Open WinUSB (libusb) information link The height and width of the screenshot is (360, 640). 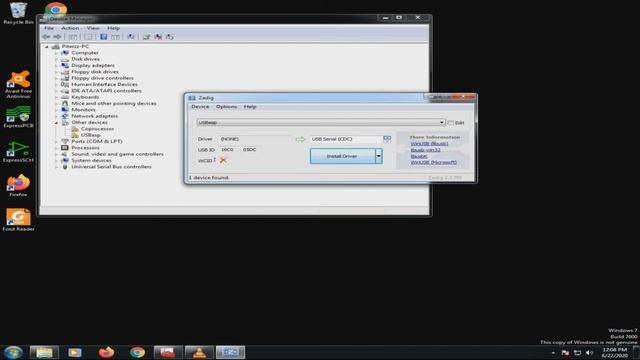pyautogui.click(x=429, y=144)
